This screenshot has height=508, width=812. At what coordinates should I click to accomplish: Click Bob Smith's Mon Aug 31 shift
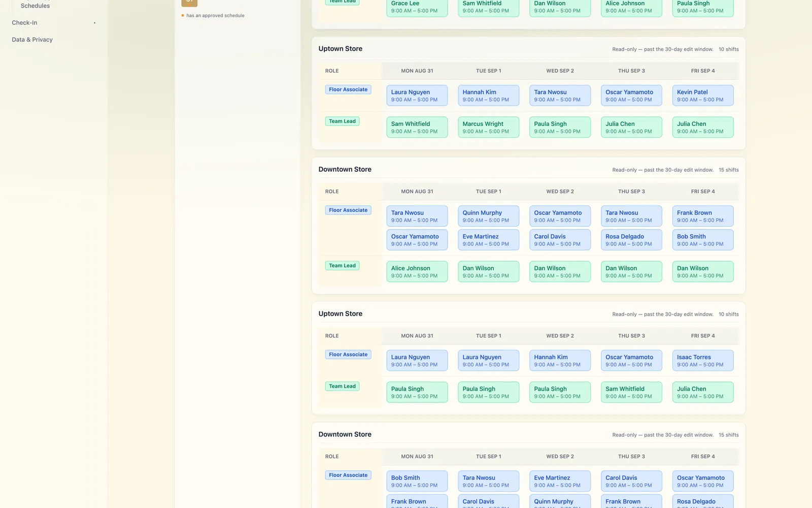pyautogui.click(x=417, y=481)
